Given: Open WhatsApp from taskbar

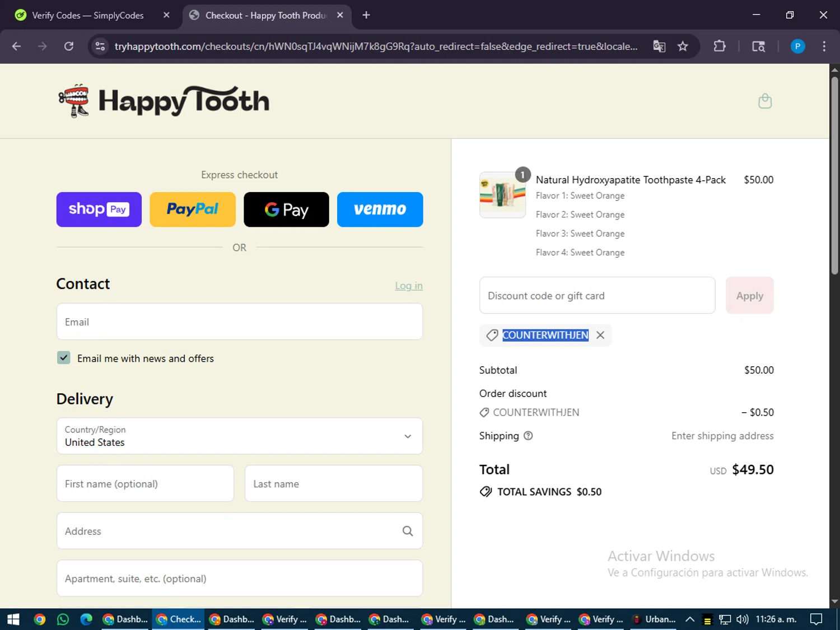Looking at the screenshot, I should point(63,619).
